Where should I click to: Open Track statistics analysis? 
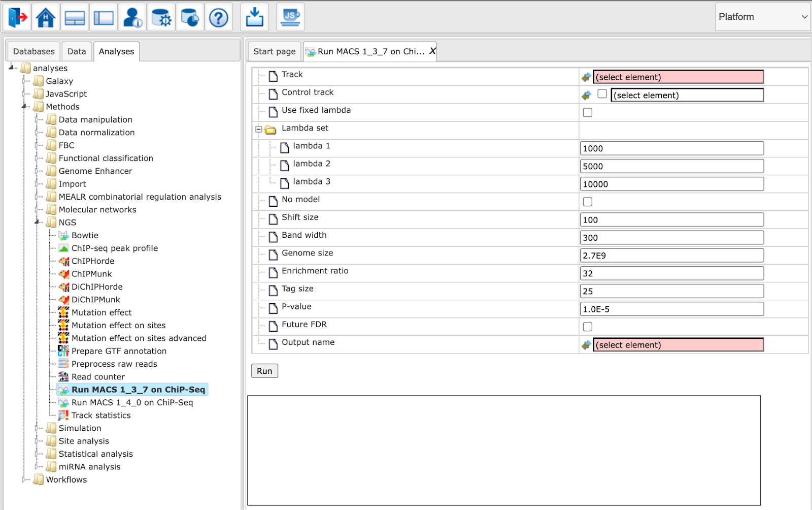pos(101,416)
